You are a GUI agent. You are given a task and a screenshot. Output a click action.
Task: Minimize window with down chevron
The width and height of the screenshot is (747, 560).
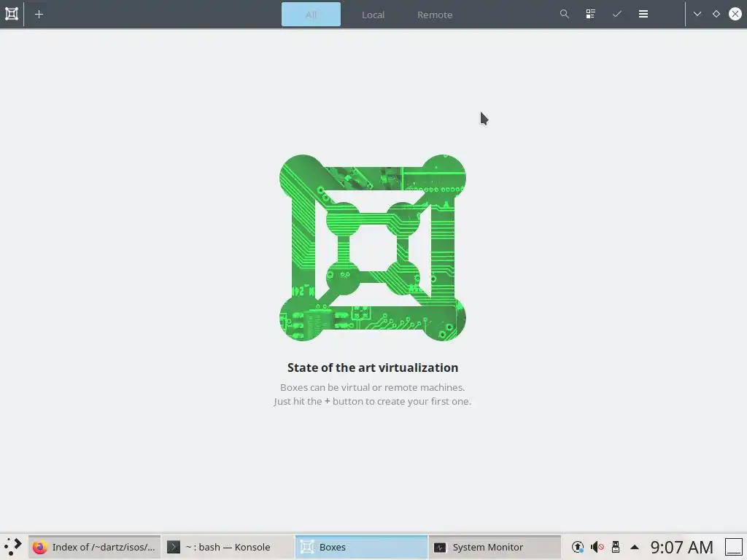pos(697,14)
